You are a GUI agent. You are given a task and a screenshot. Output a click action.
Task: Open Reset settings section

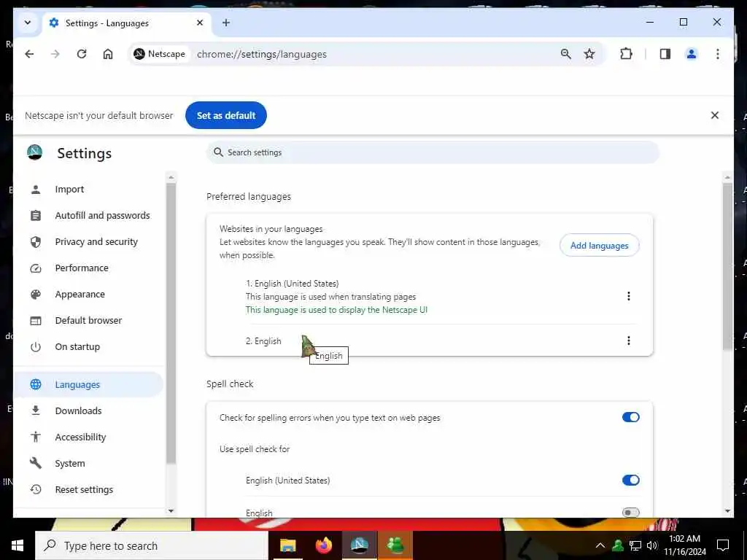click(x=90, y=489)
